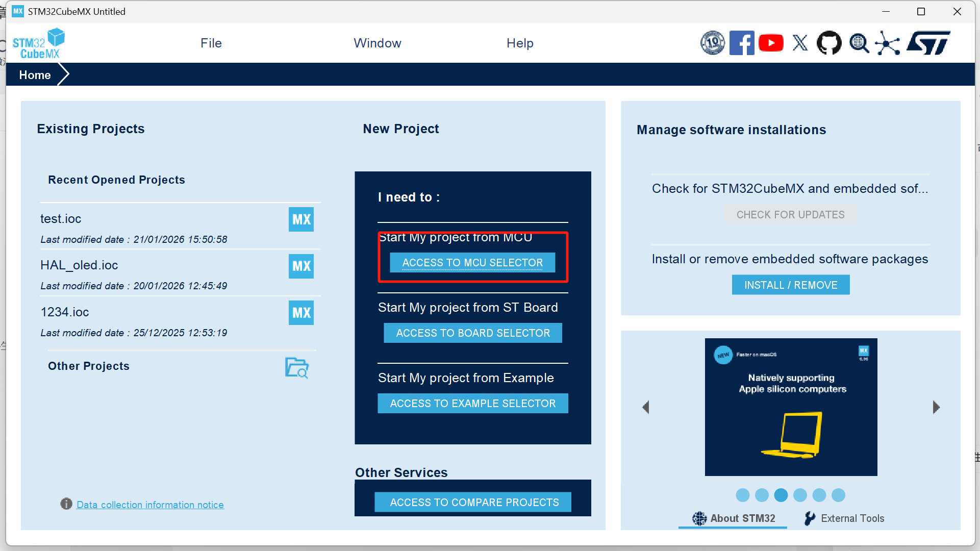Click the X (Twitter) icon
Viewport: 980px width, 551px height.
[800, 43]
